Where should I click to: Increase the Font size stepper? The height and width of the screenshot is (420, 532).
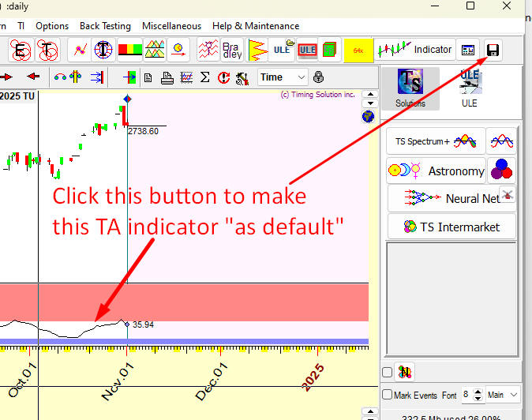tap(478, 391)
